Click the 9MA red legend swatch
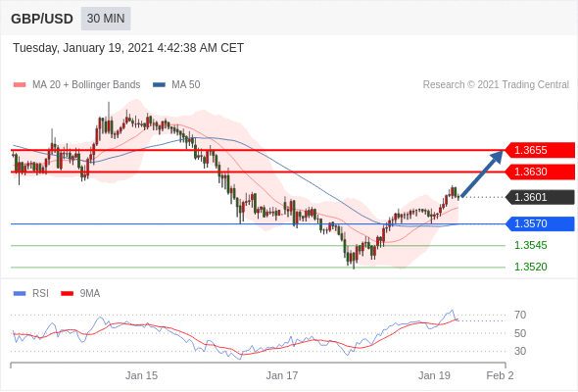 (67, 294)
